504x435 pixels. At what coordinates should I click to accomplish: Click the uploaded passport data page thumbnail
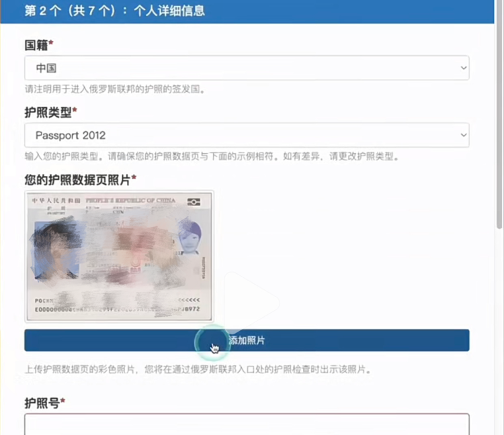point(119,256)
